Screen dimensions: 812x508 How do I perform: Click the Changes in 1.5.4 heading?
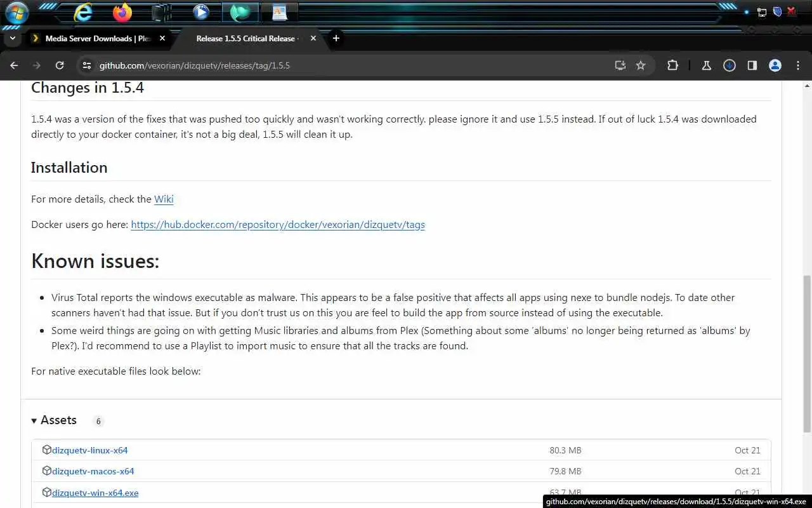coord(88,88)
